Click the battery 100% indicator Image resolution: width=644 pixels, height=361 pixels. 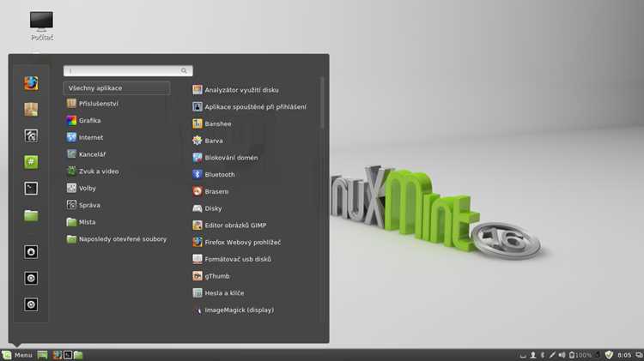point(580,355)
